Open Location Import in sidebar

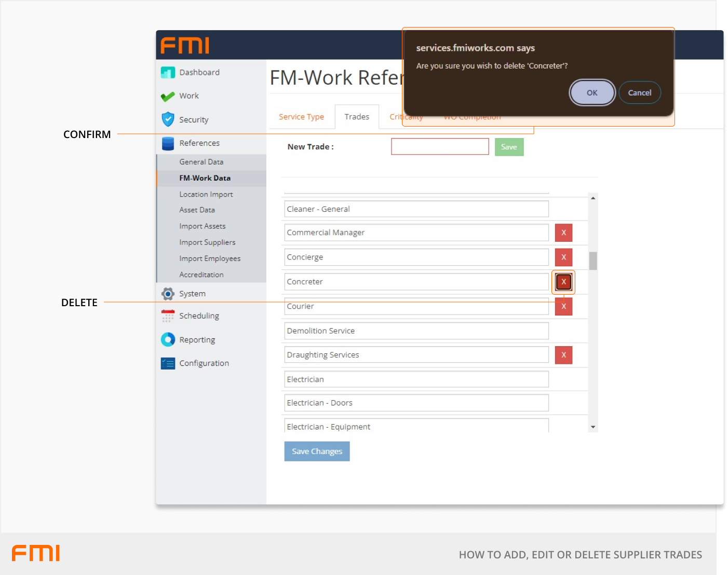coord(206,194)
